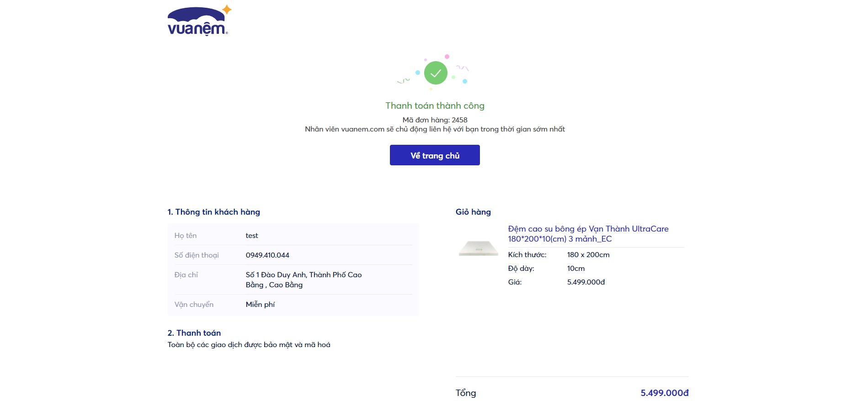
Task: Select thickness value 10cm
Action: (576, 269)
